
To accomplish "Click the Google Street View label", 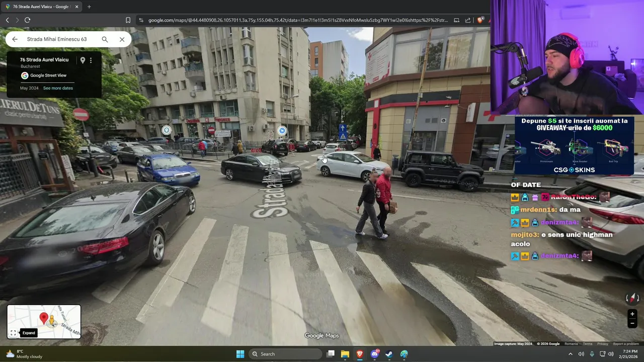I will click(48, 75).
